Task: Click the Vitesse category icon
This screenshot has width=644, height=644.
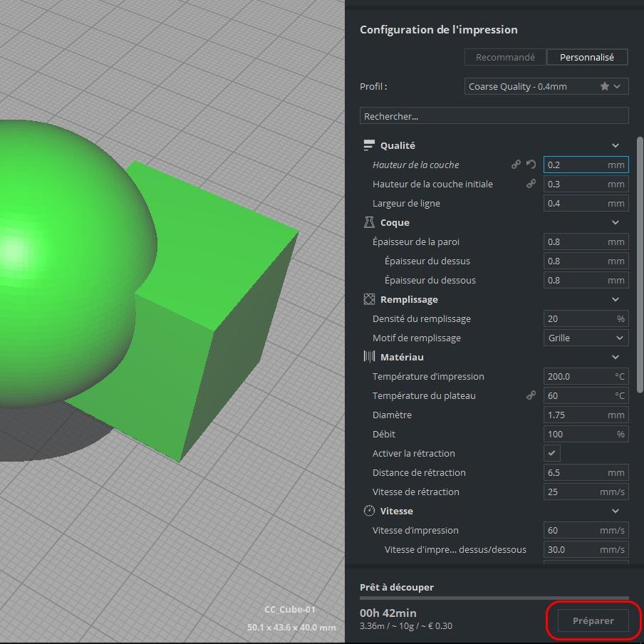Action: (369, 511)
